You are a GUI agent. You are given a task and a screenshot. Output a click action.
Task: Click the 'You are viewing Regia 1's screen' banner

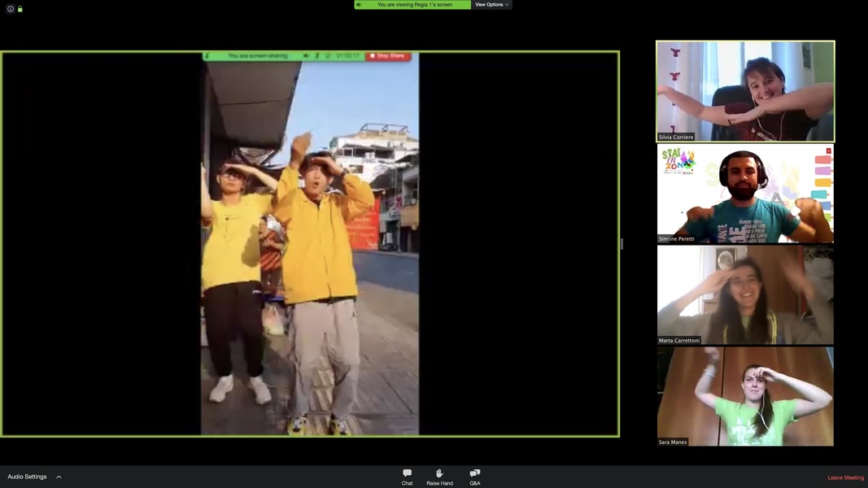(x=415, y=5)
